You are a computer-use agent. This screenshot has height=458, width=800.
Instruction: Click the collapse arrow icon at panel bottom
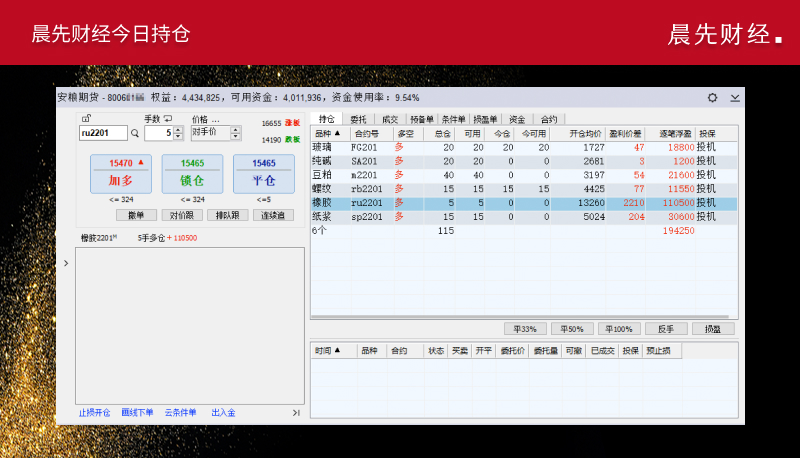[296, 413]
